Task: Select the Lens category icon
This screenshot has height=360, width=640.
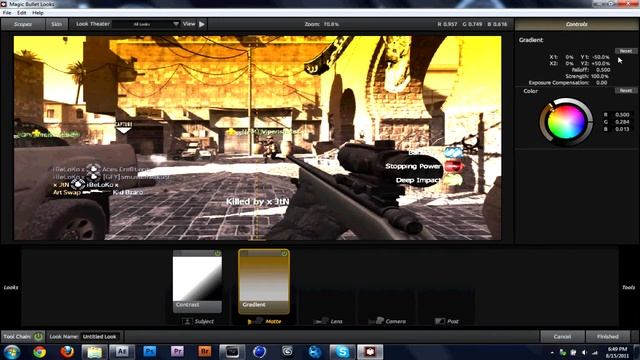Action: point(321,322)
